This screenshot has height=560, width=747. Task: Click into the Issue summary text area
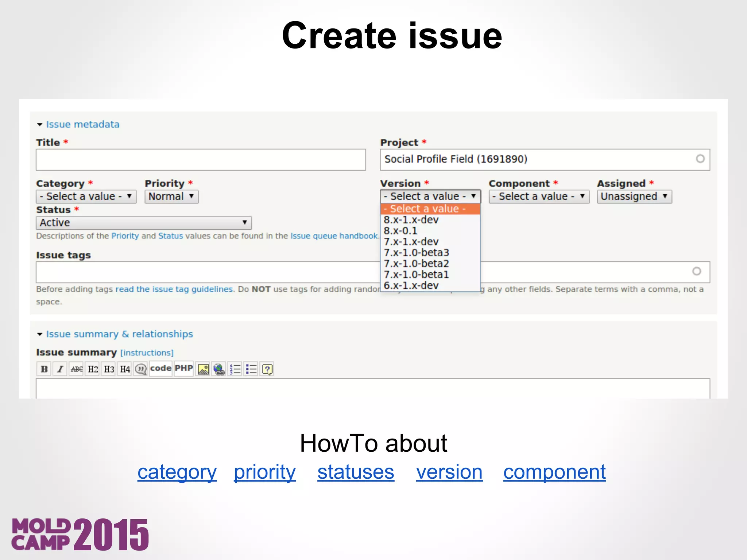click(373, 389)
